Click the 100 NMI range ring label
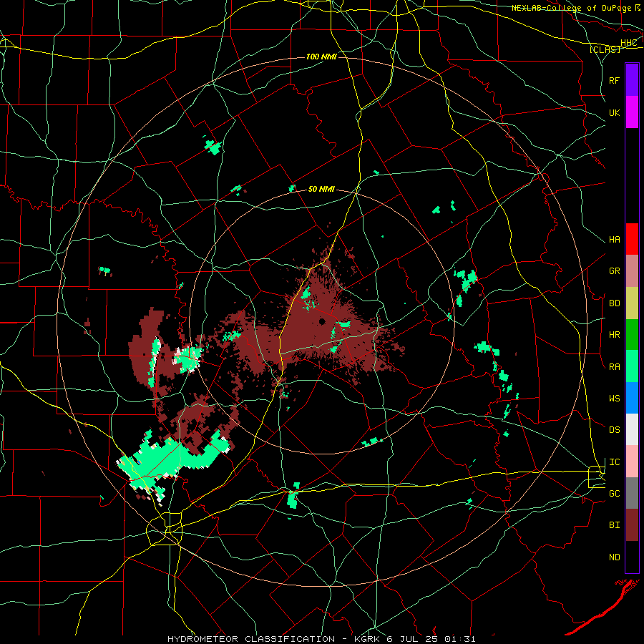Screen dimensions: 644x644 point(321,57)
